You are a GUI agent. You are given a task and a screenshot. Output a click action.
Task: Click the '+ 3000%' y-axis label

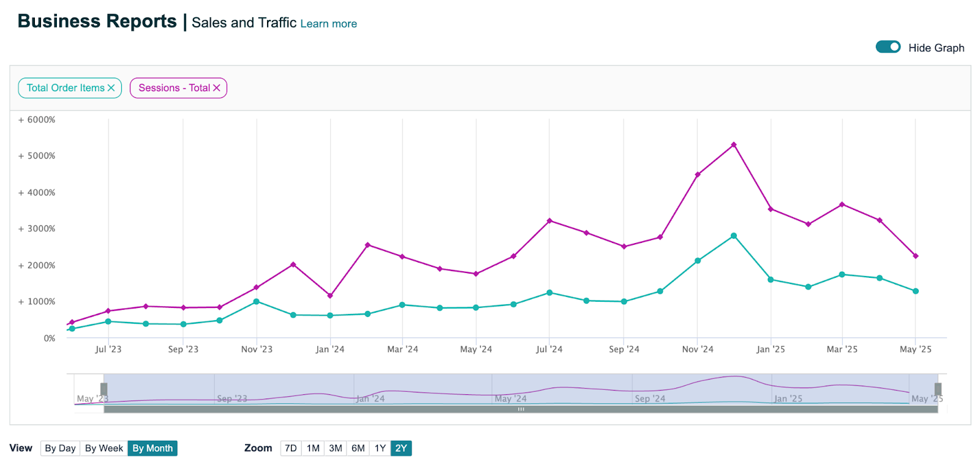pyautogui.click(x=37, y=229)
